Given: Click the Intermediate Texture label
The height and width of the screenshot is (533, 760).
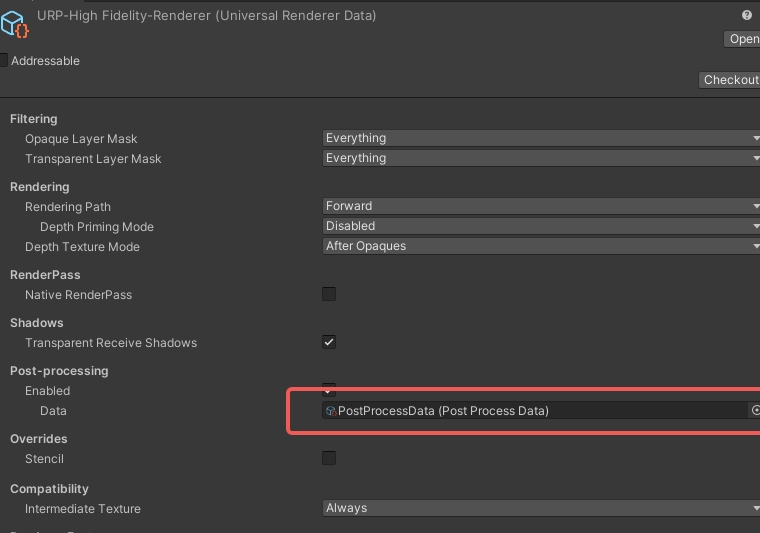Looking at the screenshot, I should point(83,509).
